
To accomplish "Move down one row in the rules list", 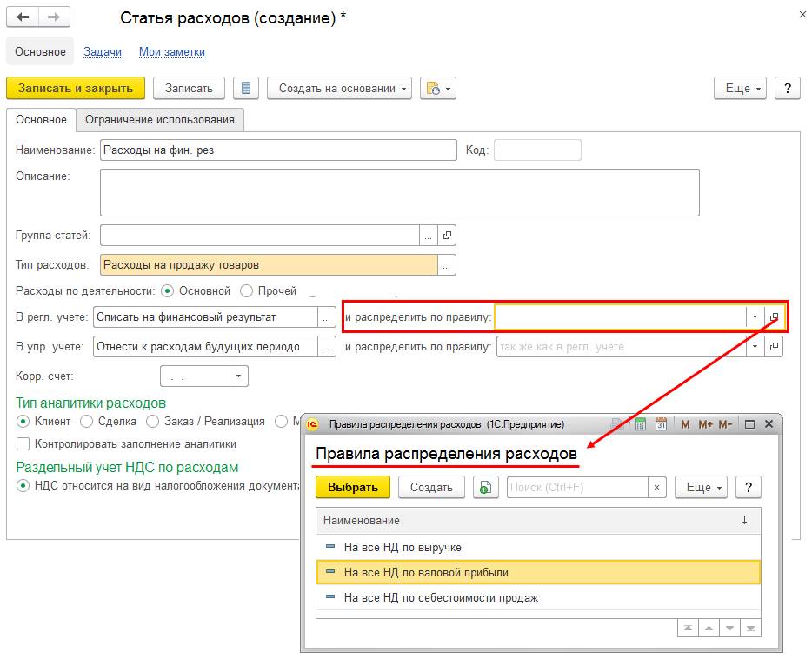I will (729, 629).
